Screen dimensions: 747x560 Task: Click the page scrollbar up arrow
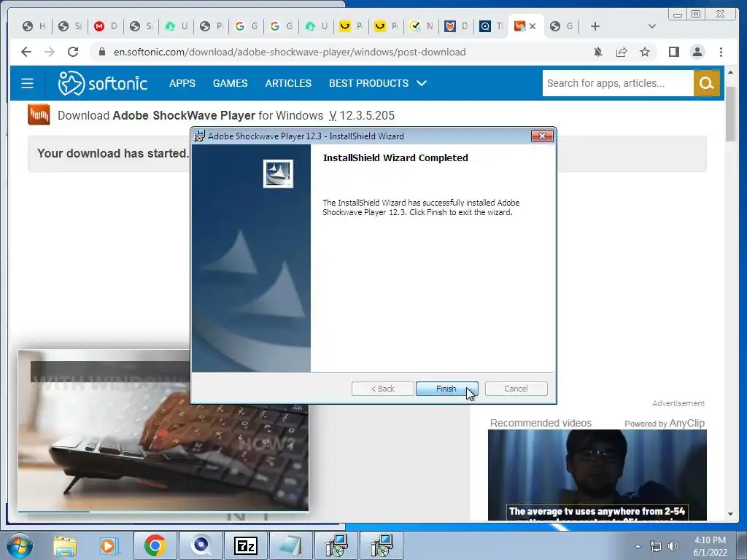731,72
